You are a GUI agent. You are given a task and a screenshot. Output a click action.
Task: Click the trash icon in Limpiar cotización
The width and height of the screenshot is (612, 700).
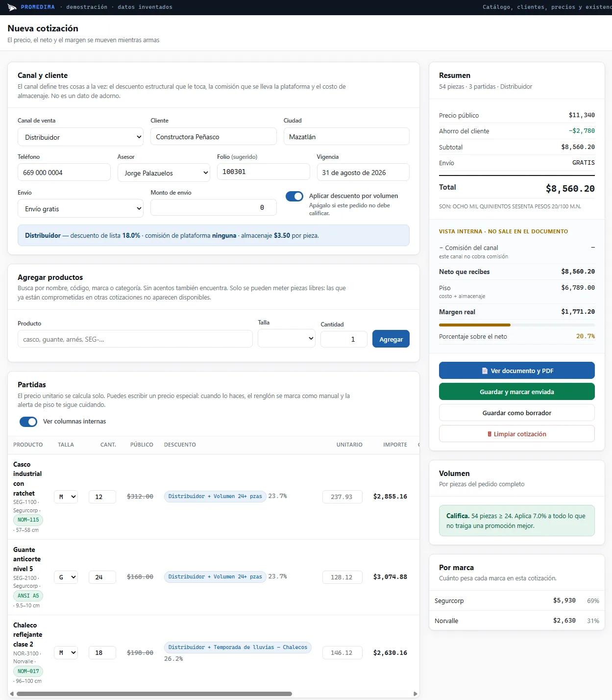(x=490, y=434)
